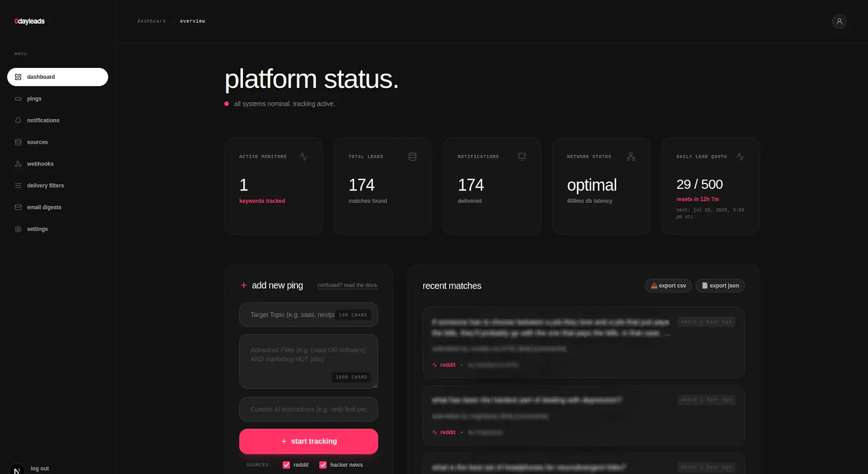This screenshot has width=868, height=474.
Task: Click the dashboard grid icon in sidebar
Action: point(18,77)
